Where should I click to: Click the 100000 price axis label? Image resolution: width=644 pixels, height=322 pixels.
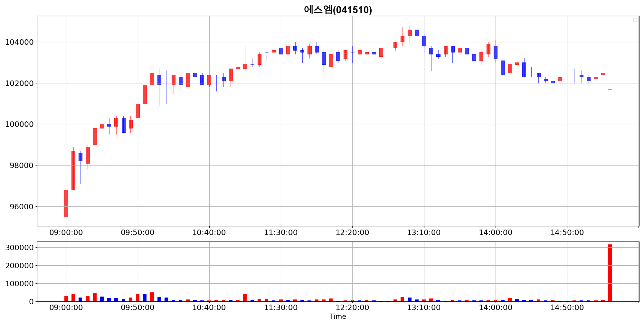tap(19, 124)
